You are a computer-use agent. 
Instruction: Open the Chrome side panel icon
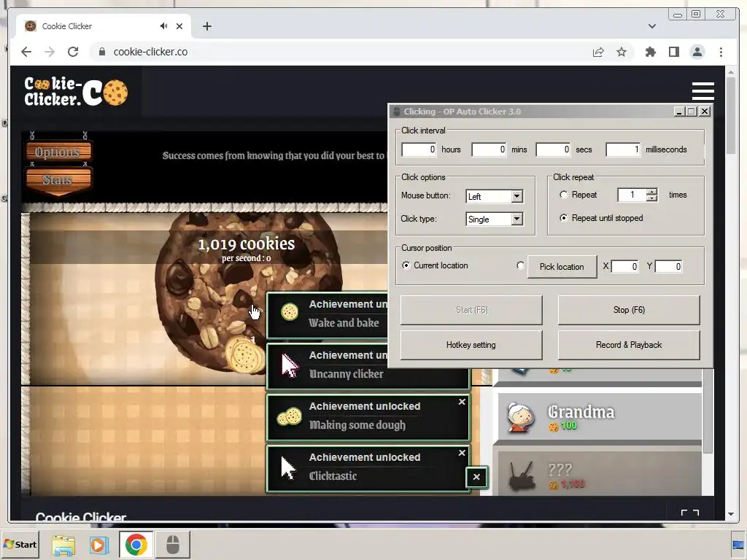tap(673, 52)
